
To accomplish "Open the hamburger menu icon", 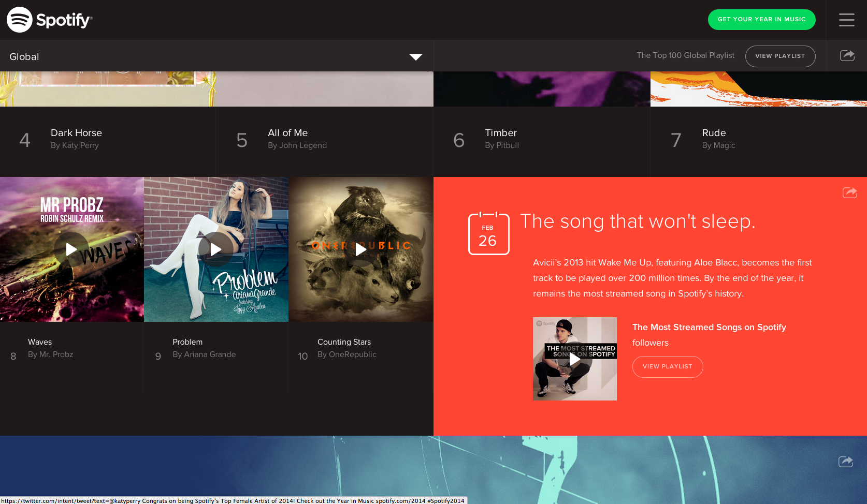I will coord(847,20).
